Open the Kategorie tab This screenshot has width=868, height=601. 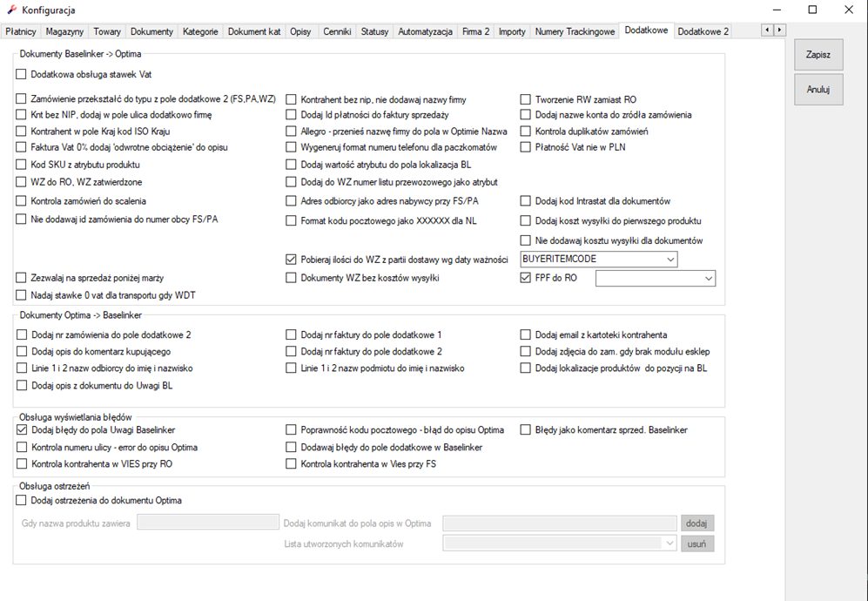pyautogui.click(x=200, y=31)
